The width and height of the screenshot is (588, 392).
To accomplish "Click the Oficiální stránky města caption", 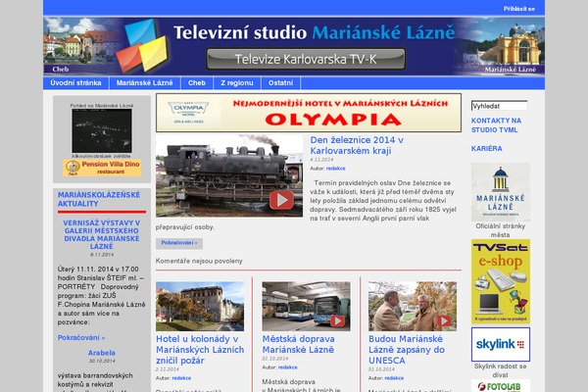I will click(500, 230).
